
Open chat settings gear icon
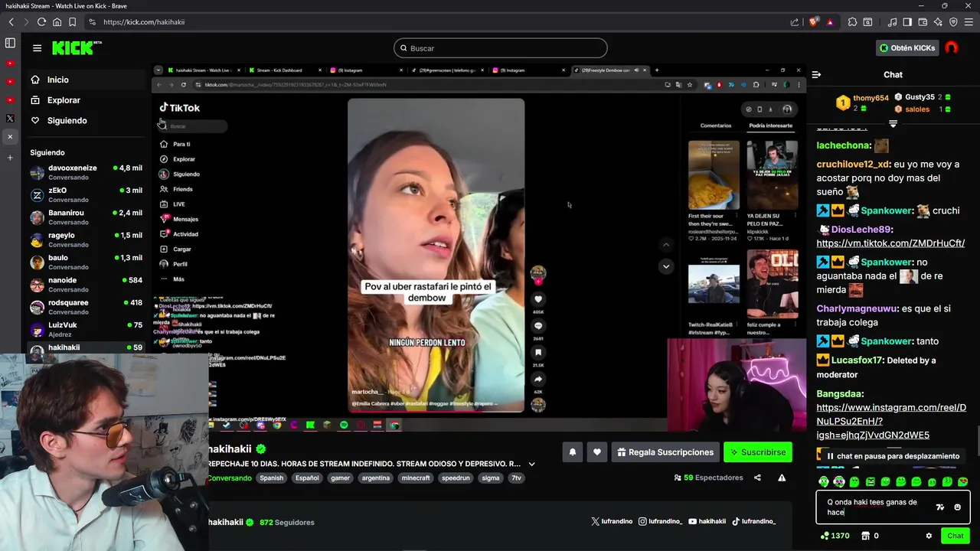click(929, 536)
